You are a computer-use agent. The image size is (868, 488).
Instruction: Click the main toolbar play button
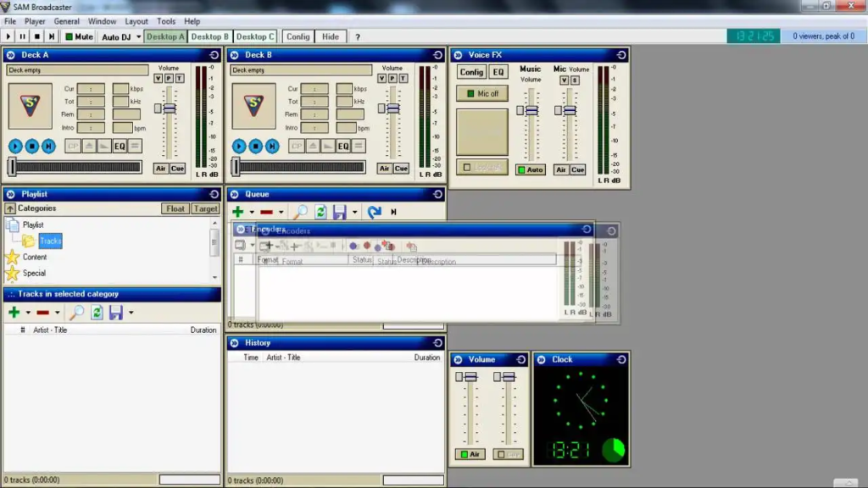8,36
